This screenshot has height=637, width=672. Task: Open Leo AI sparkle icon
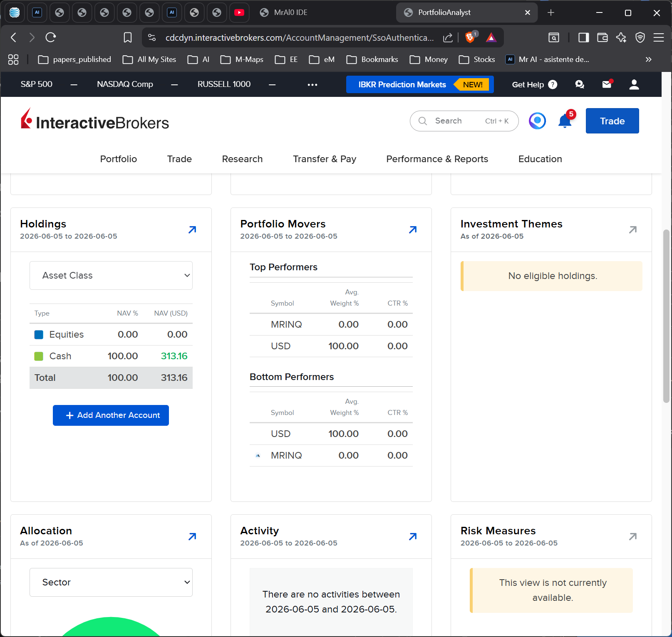621,38
